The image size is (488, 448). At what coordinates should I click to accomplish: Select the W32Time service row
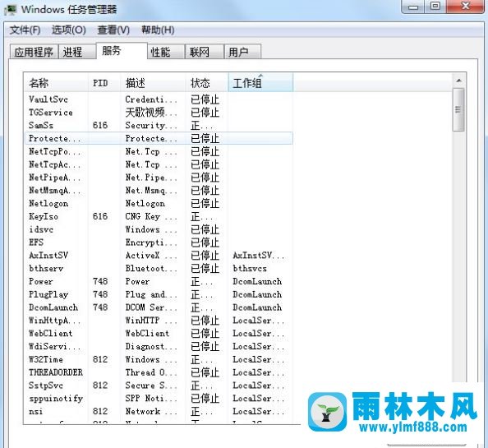pos(159,359)
